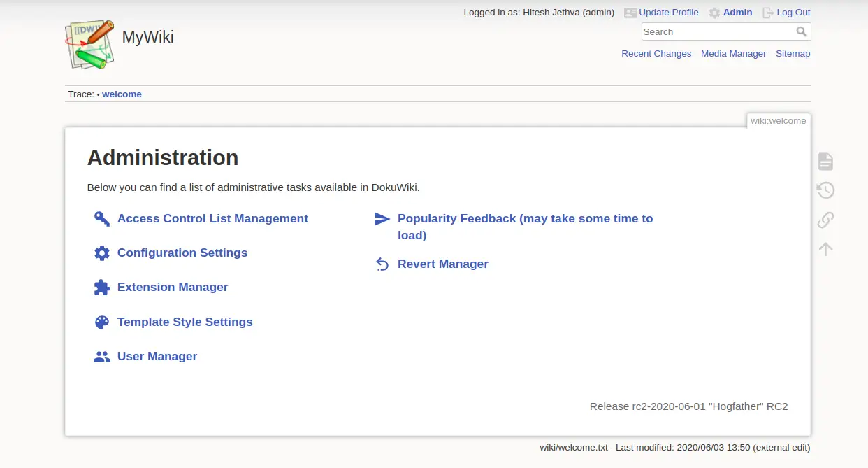868x468 pixels.
Task: Open Popularity Feedback link
Action: [x=526, y=227]
